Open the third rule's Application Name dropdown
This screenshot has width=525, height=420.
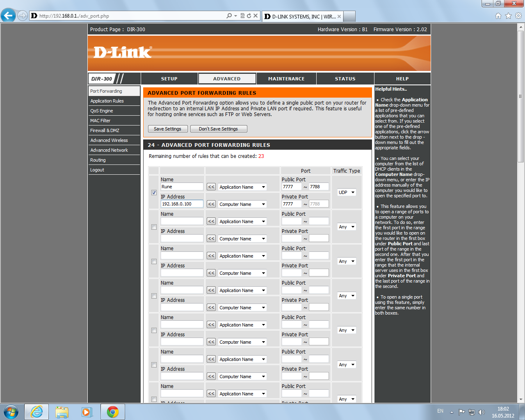point(242,256)
